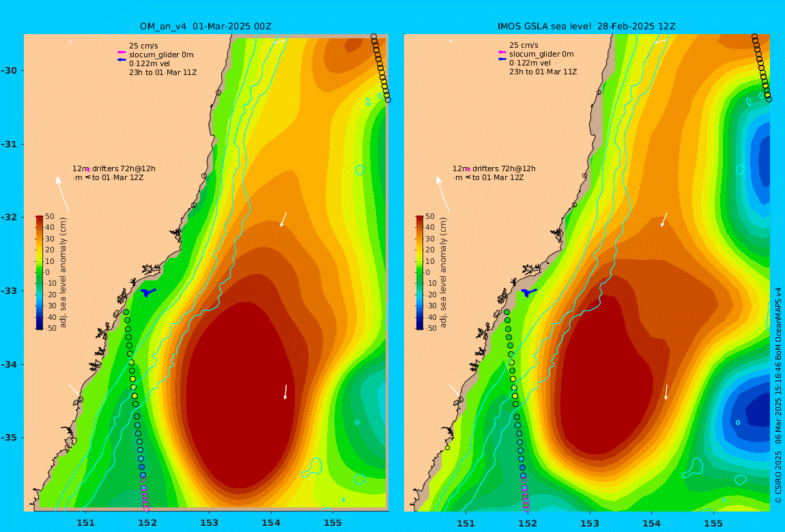Click the left map's sea level anomaly colorbar
785x532 pixels.
click(x=39, y=273)
